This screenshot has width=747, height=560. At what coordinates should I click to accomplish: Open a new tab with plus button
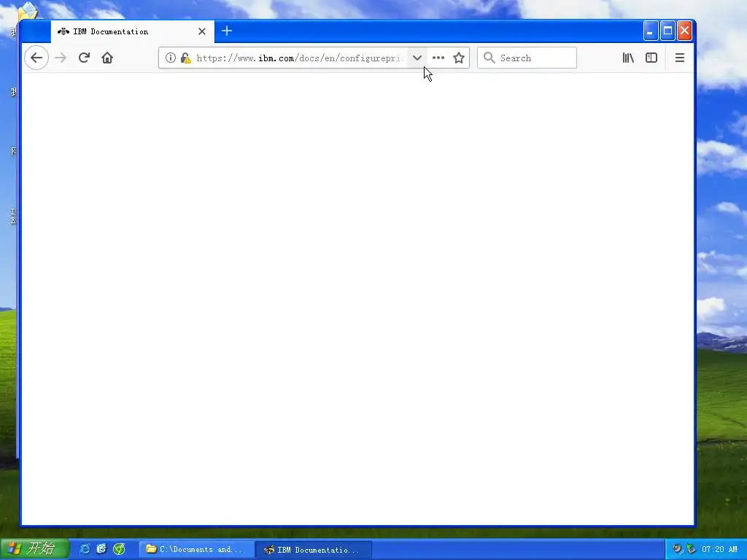coord(227,31)
